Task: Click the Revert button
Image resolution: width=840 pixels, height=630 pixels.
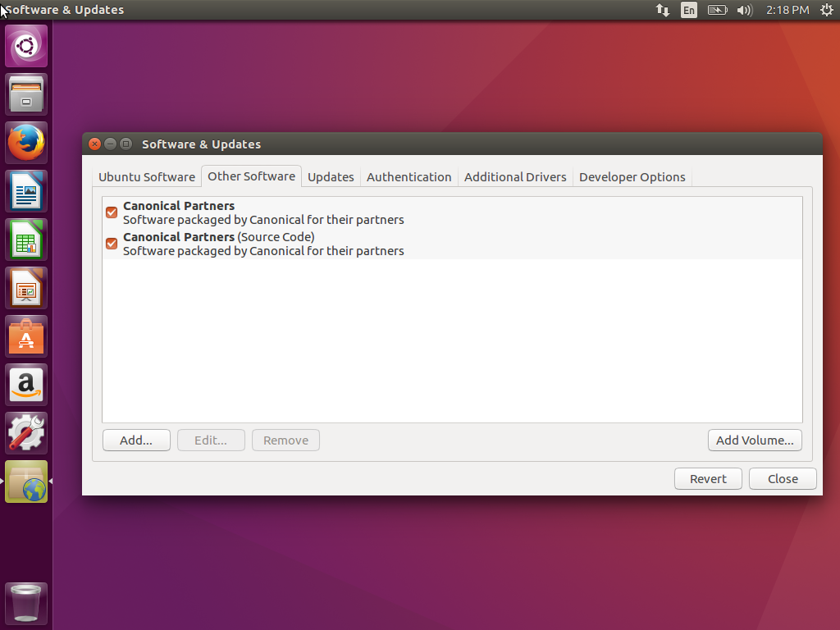Action: click(708, 479)
